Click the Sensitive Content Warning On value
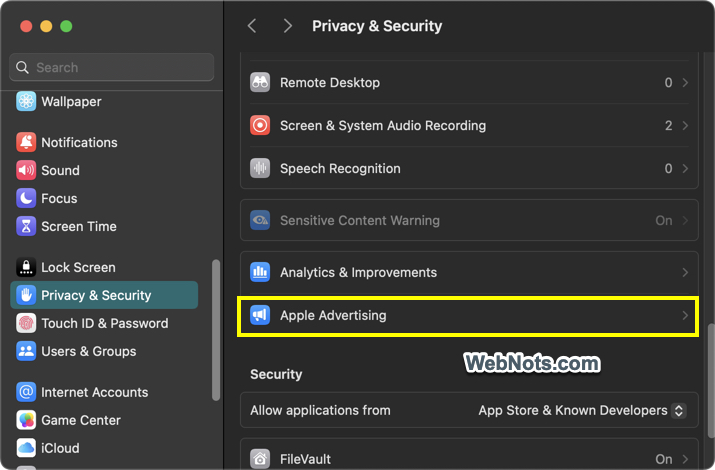This screenshot has width=715, height=470. point(663,220)
